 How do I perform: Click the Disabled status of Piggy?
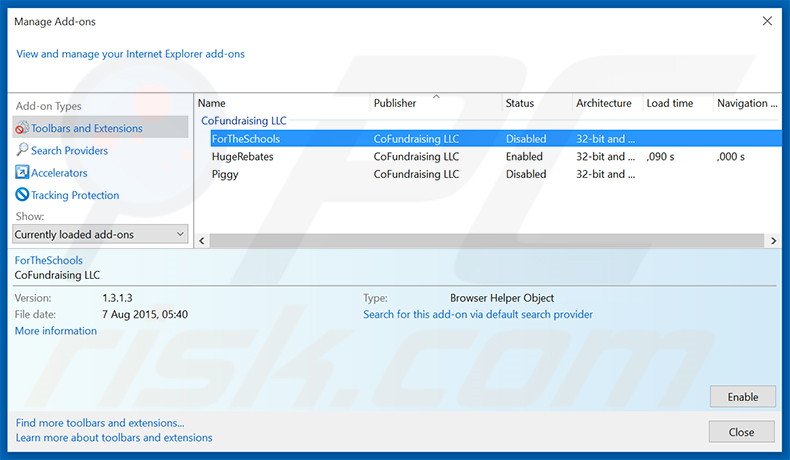tap(526, 174)
